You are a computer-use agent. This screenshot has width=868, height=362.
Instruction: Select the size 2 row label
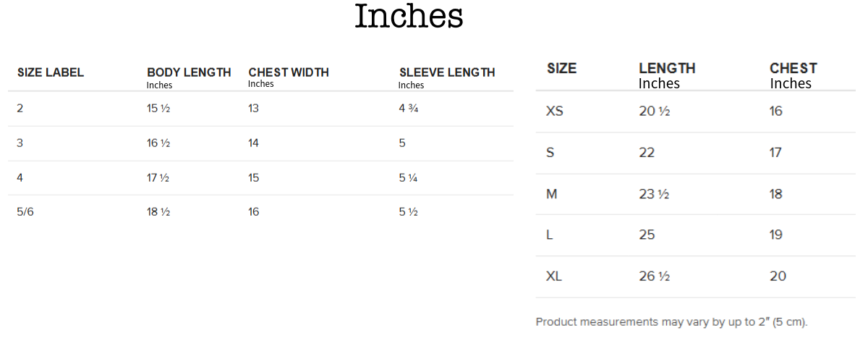(20, 109)
